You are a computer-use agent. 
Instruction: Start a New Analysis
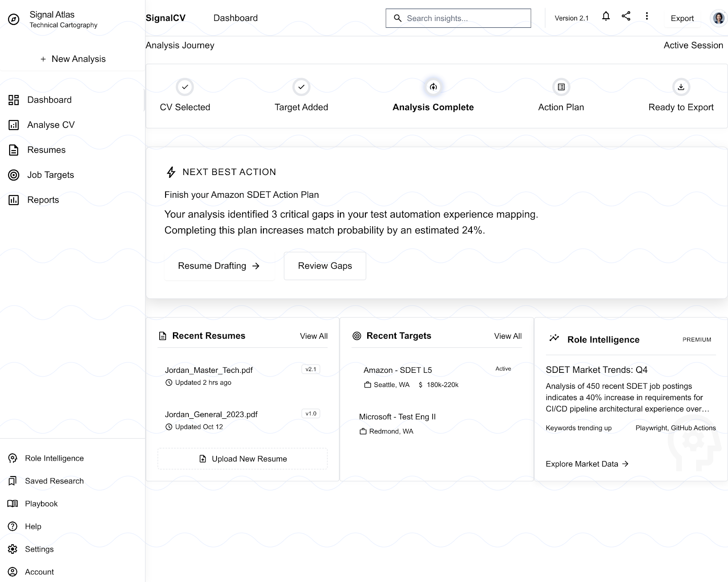[73, 59]
